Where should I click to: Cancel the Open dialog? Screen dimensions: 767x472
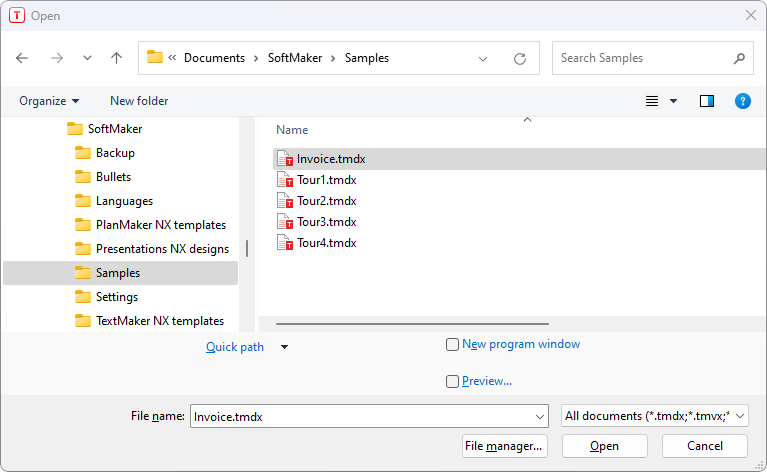[704, 446]
